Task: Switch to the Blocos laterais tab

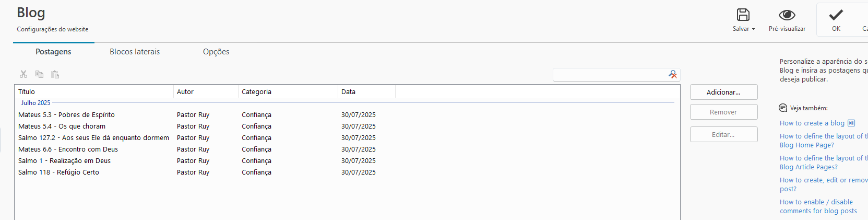Action: [x=135, y=52]
